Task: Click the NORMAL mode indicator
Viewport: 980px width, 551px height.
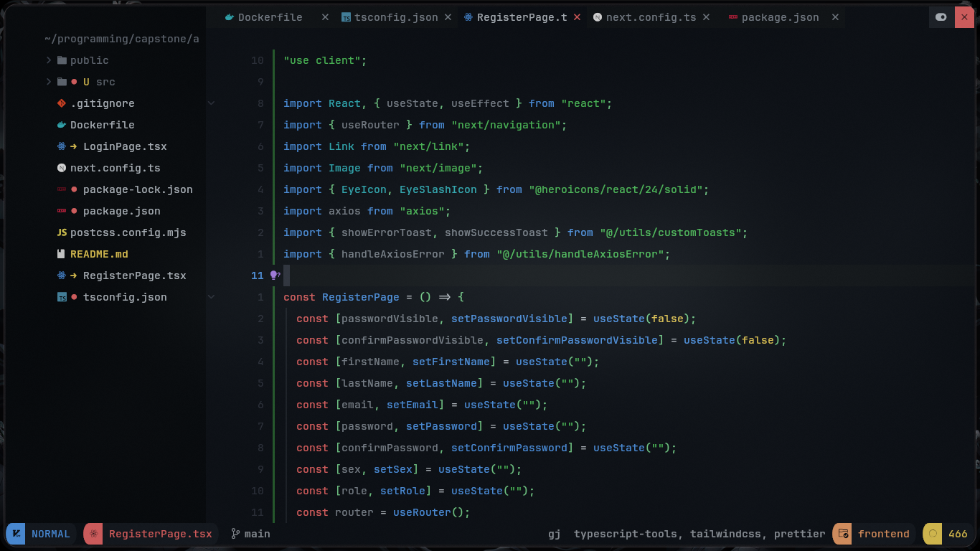Action: (51, 534)
